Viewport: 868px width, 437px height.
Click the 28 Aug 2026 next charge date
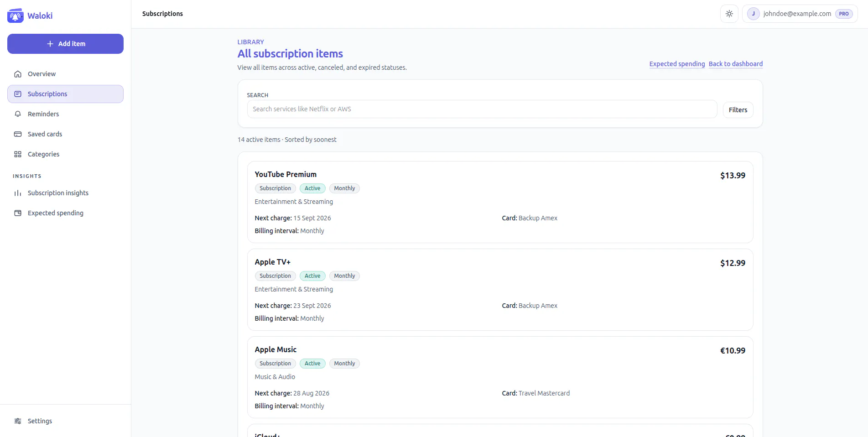311,393
